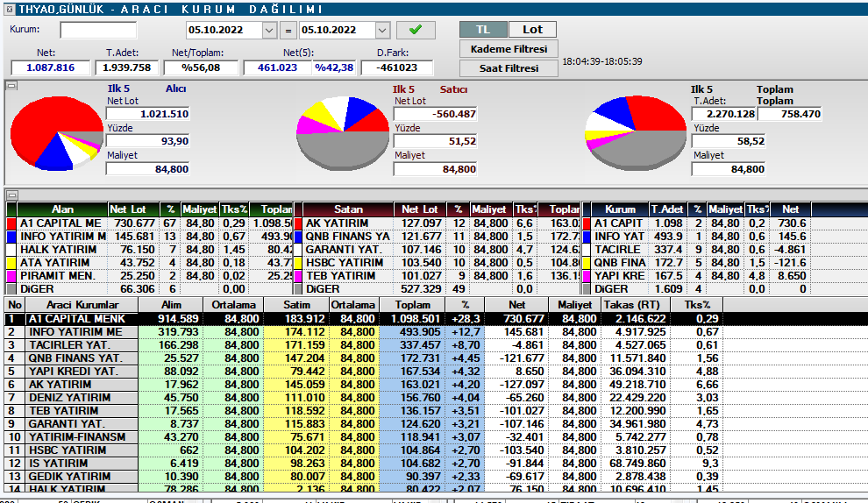Click the T.Adet field 1.939.758
This screenshot has height=503, width=868.
[x=127, y=67]
